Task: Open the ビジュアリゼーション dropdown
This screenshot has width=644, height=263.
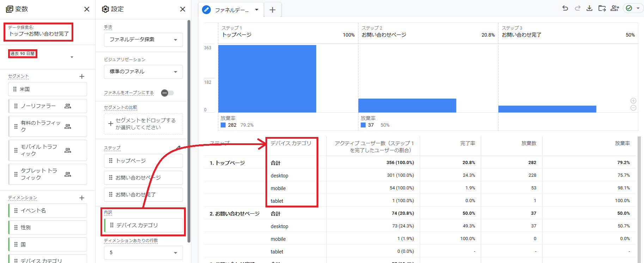Action: pos(143,71)
